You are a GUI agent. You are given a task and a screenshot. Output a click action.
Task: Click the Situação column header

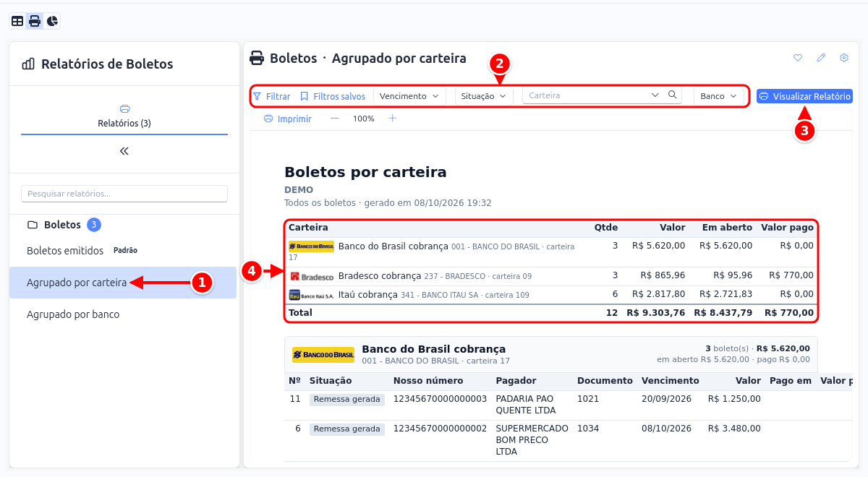coord(331,381)
